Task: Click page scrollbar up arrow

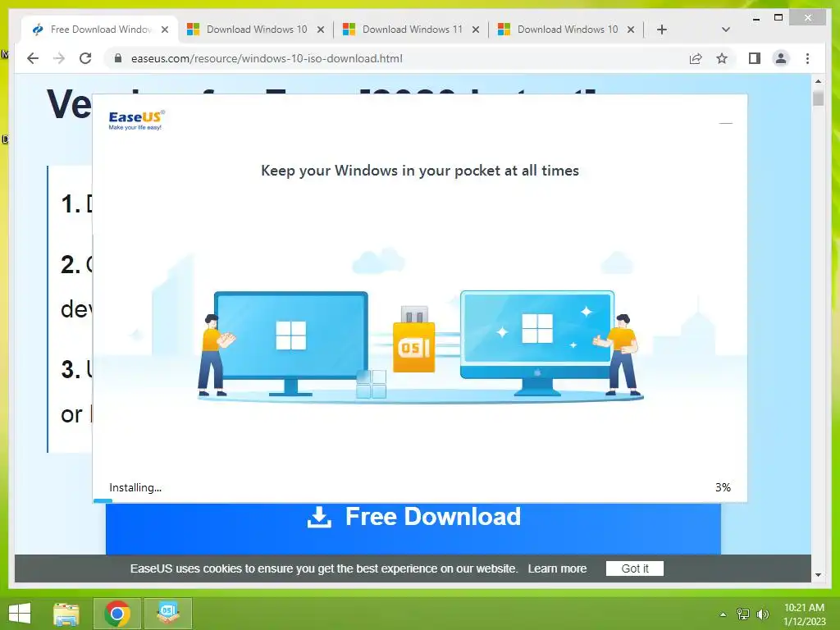Action: [x=818, y=81]
